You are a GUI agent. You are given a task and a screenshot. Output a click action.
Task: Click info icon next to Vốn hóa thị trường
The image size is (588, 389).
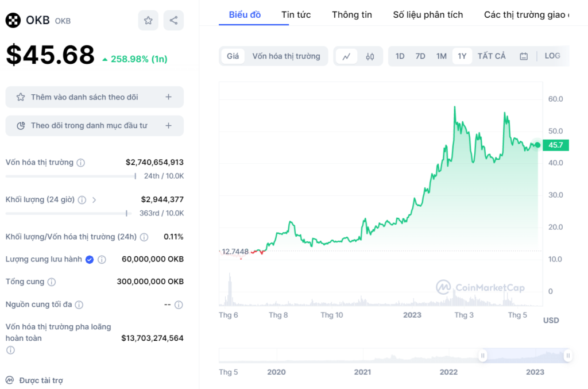[x=81, y=163]
